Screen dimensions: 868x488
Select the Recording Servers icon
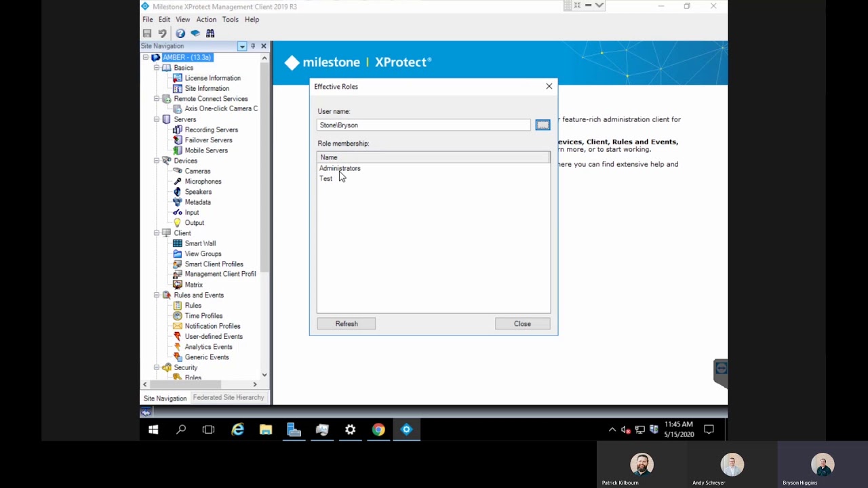point(178,129)
